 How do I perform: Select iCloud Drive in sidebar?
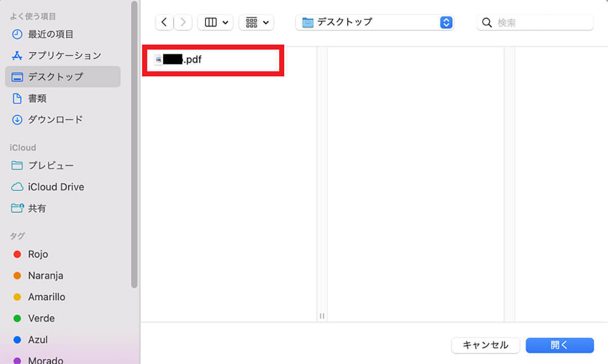pyautogui.click(x=56, y=187)
